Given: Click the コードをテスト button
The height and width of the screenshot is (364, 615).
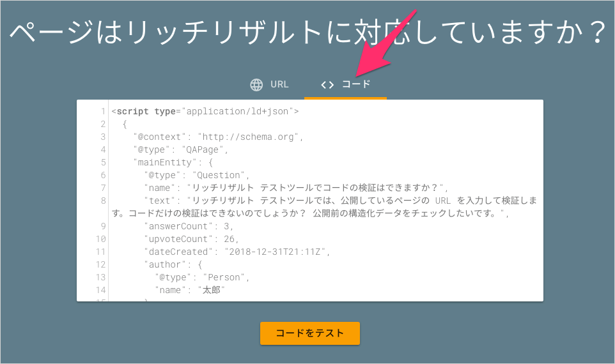Looking at the screenshot, I should (x=310, y=333).
